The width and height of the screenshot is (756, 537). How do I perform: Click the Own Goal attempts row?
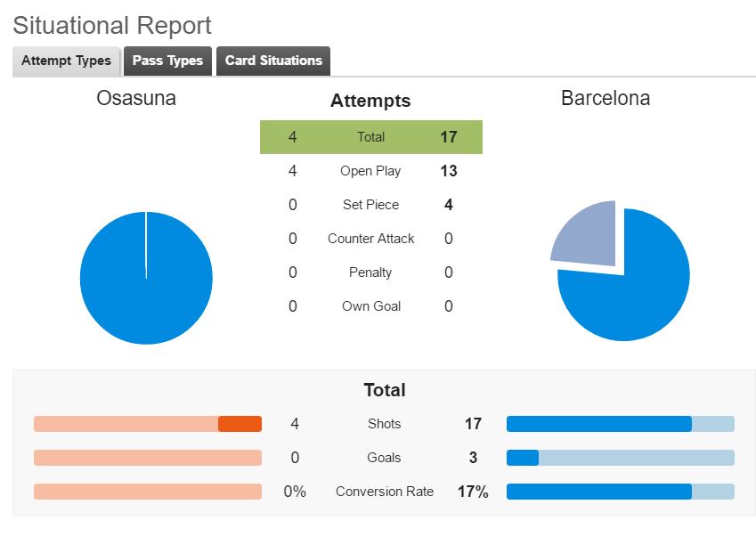370,306
